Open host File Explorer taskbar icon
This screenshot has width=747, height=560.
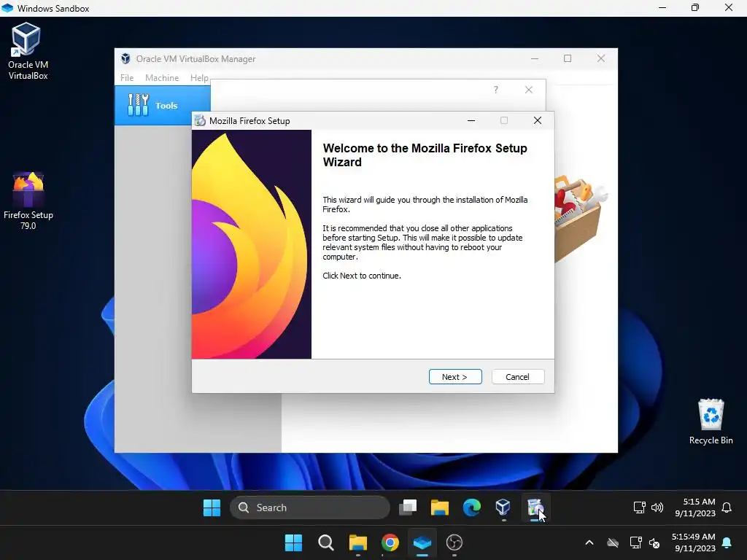(x=357, y=542)
